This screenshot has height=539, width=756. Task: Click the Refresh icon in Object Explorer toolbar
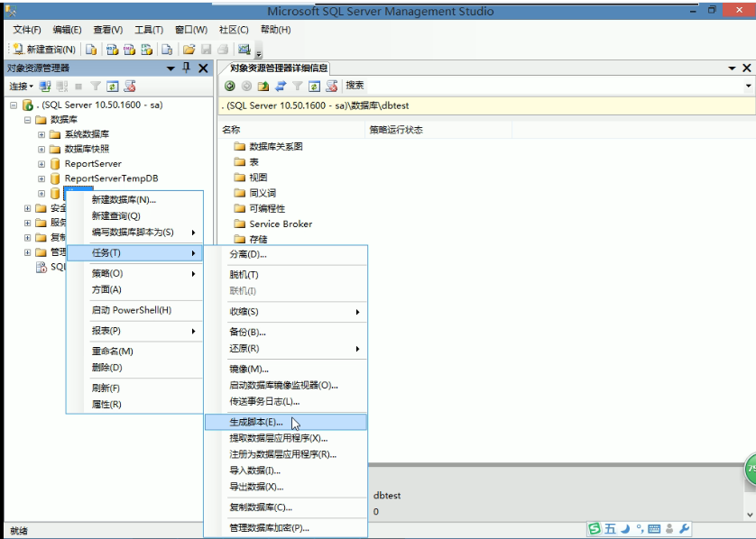coord(113,87)
